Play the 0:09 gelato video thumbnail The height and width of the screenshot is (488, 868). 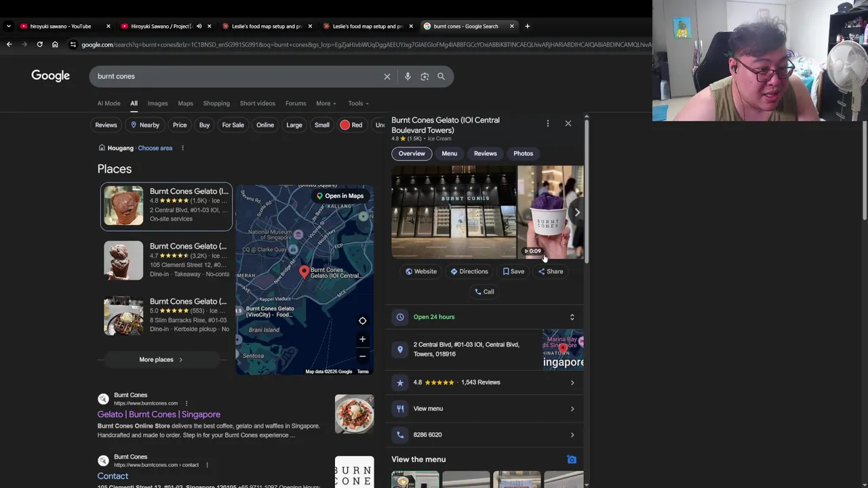(x=550, y=212)
